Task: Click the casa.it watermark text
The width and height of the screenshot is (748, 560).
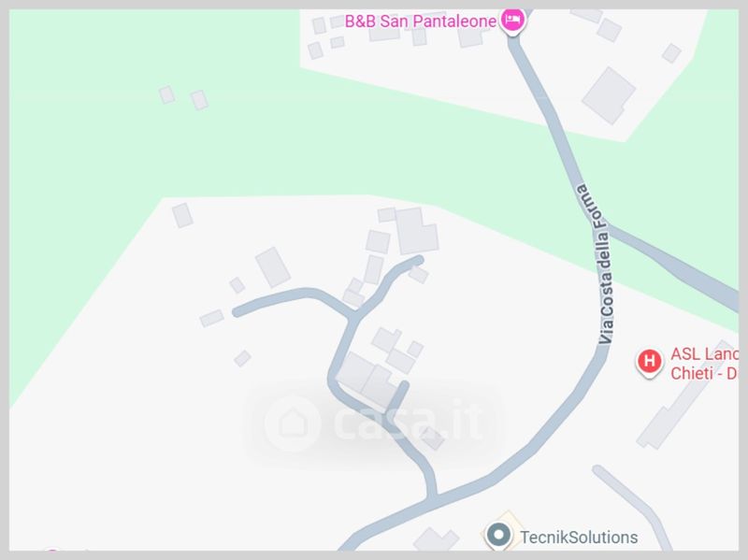Action: 408,422
